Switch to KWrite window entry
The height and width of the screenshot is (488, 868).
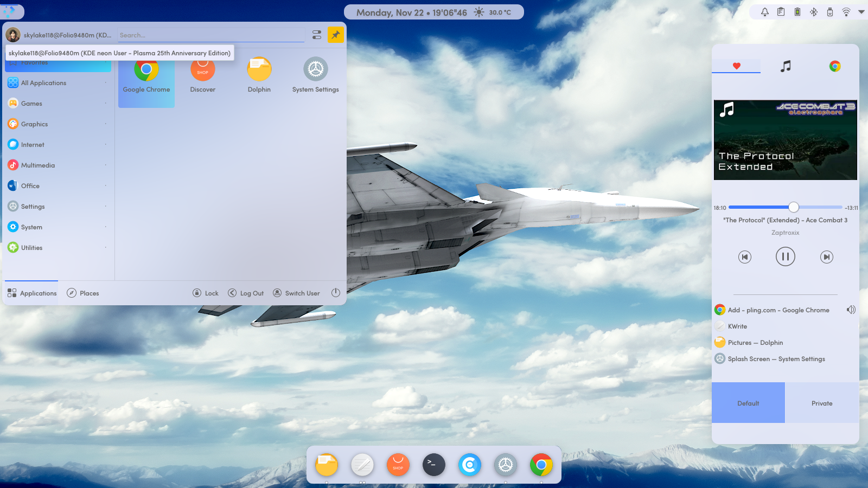[x=786, y=326]
